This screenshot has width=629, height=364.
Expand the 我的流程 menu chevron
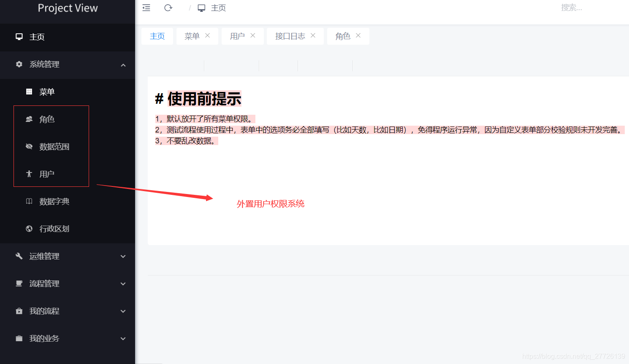(123, 311)
